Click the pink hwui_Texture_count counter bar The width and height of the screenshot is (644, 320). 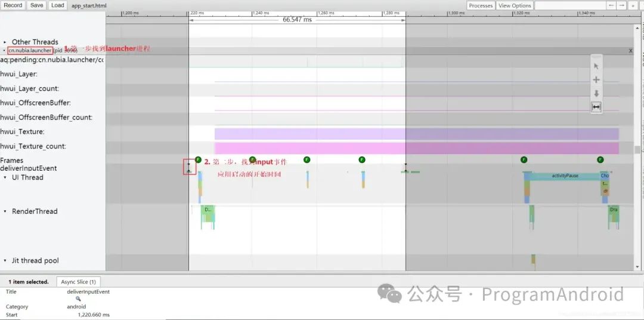click(416, 148)
